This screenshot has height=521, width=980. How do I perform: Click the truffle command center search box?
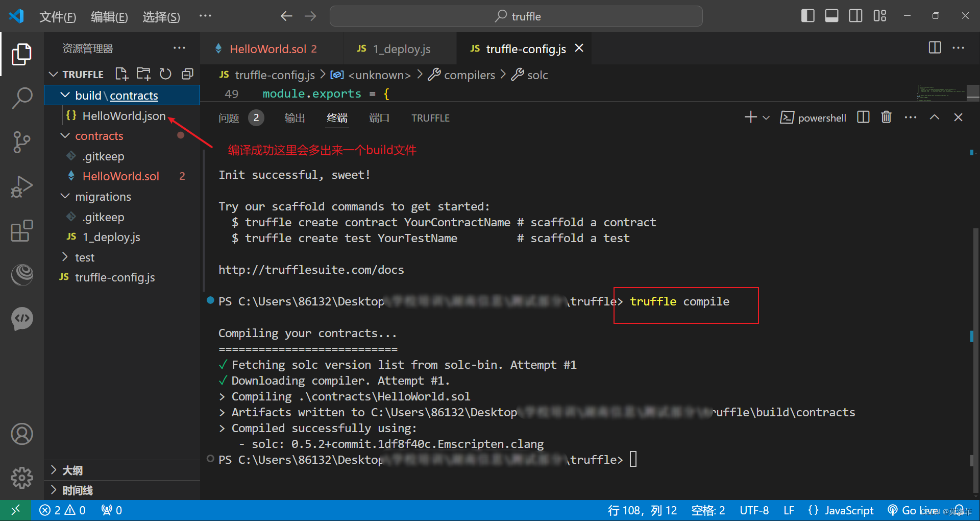(x=516, y=16)
